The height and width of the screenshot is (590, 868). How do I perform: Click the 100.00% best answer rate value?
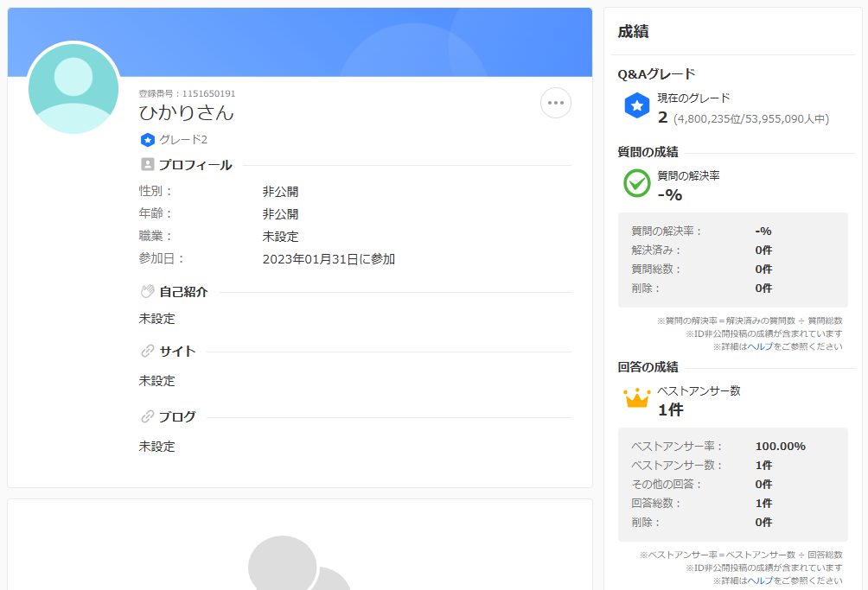pos(781,447)
